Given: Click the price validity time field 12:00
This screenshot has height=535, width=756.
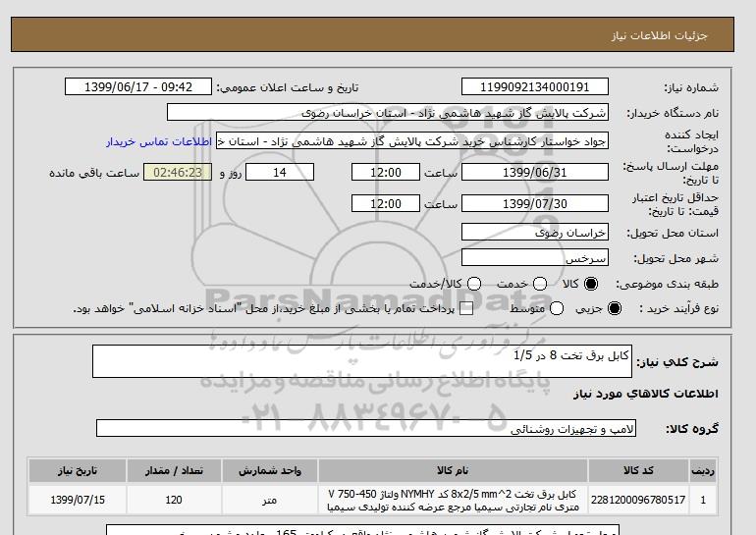Looking at the screenshot, I should [386, 203].
